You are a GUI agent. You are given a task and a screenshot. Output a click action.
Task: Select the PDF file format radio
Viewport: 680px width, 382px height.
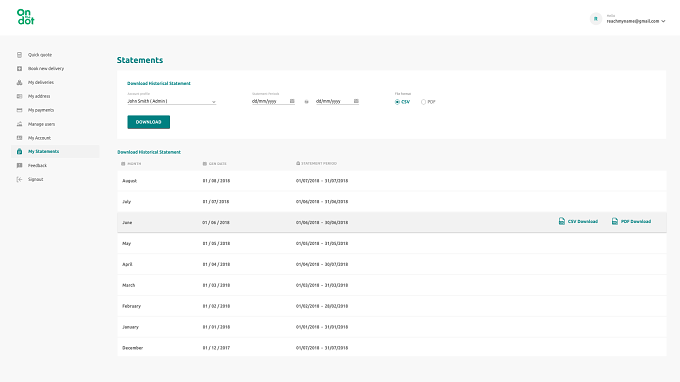coord(423,102)
